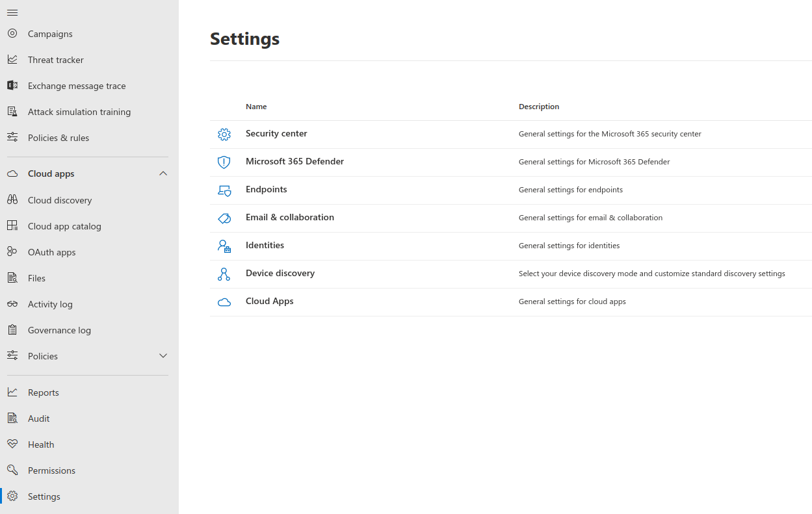Open Device discovery settings
The width and height of the screenshot is (812, 514).
coord(280,273)
